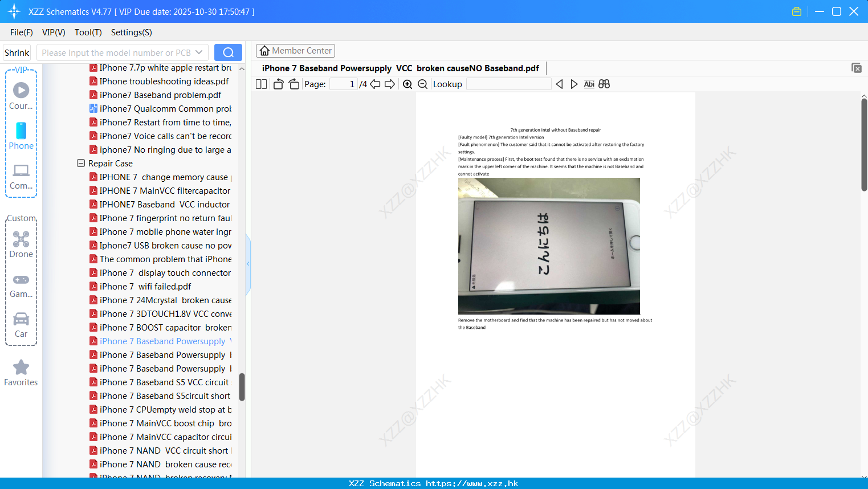This screenshot has height=489, width=868.
Task: Go to the previous page arrow
Action: pyautogui.click(x=375, y=84)
